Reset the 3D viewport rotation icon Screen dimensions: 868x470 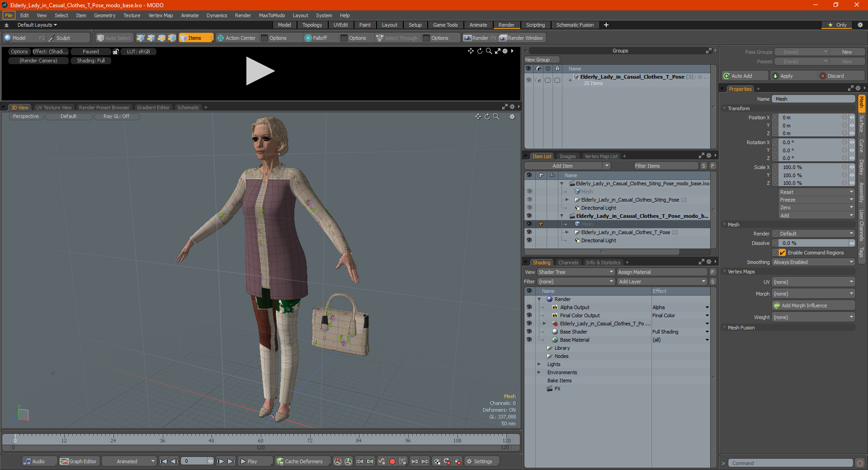pos(487,117)
